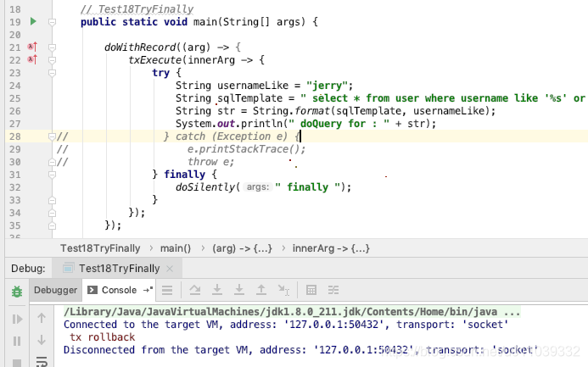Click fold end marker on line 35
Screen dimensions: 588x367
(52, 225)
